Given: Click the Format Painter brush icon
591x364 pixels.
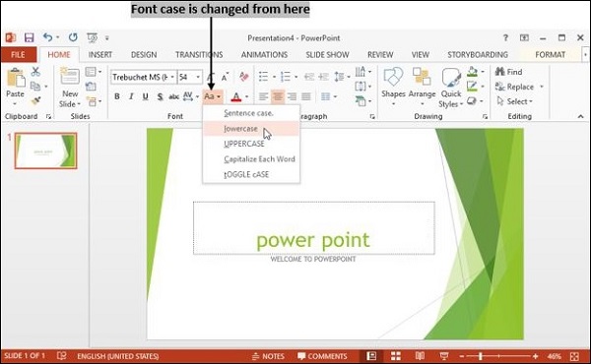Looking at the screenshot, I should coord(35,100).
